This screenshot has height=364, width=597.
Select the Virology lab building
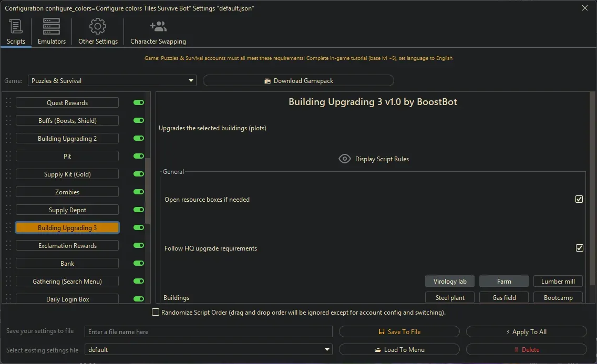point(450,280)
